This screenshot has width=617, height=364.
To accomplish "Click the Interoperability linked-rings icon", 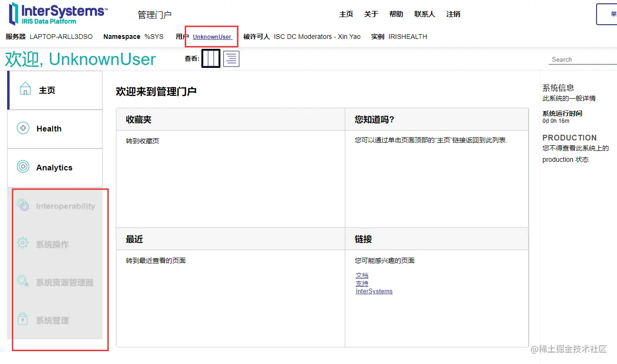I will (23, 205).
